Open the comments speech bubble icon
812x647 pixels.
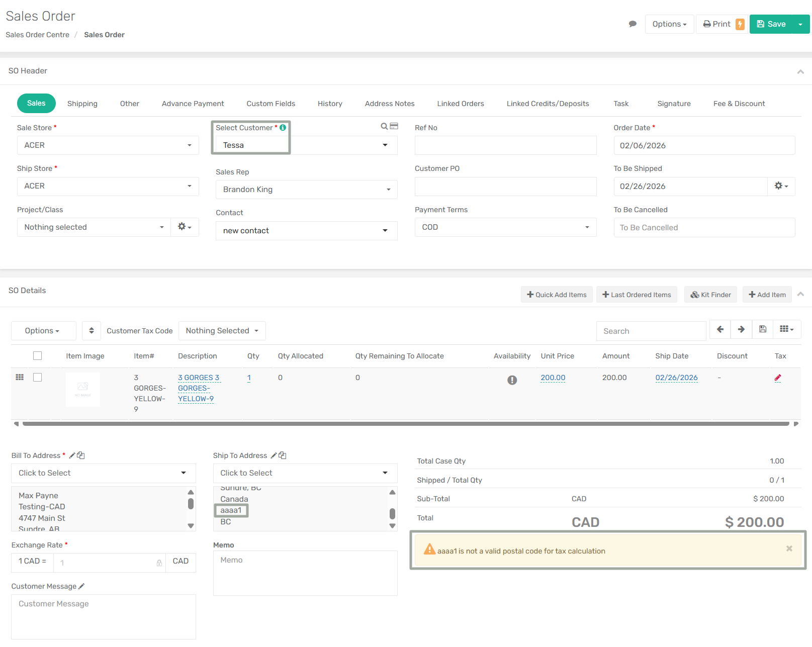tap(633, 24)
